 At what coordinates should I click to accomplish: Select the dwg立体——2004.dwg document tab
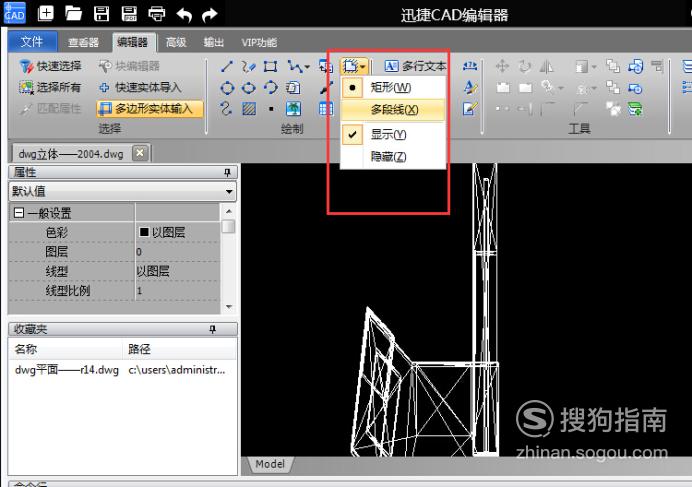71,154
